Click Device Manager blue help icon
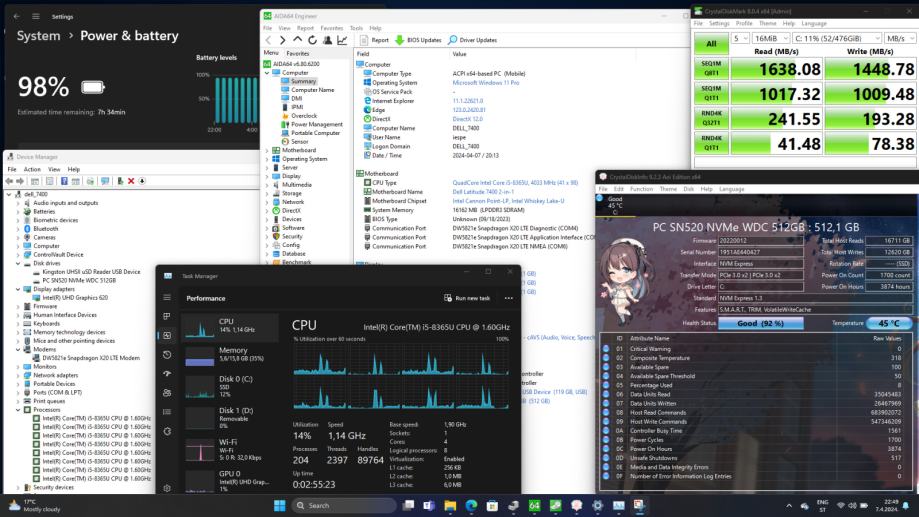 (64, 181)
